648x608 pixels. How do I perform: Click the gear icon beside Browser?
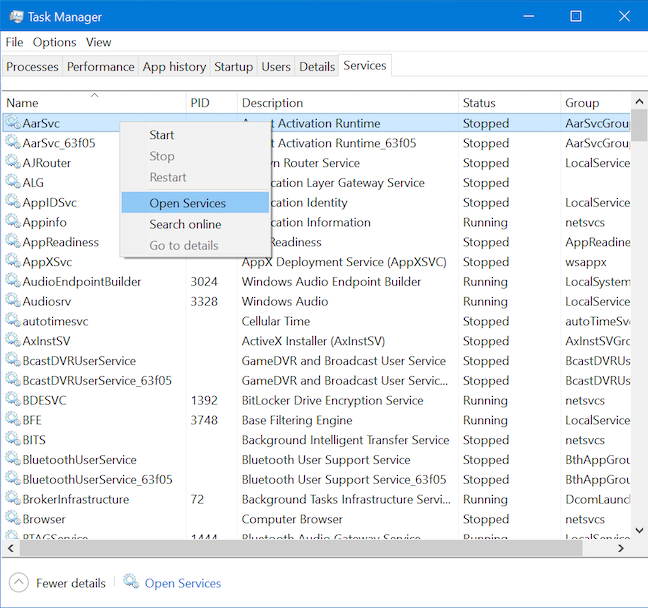coord(13,518)
